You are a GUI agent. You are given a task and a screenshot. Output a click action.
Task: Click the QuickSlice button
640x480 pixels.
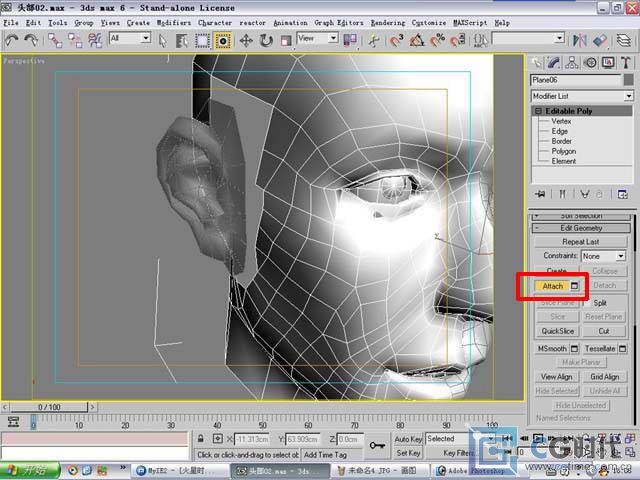558,331
